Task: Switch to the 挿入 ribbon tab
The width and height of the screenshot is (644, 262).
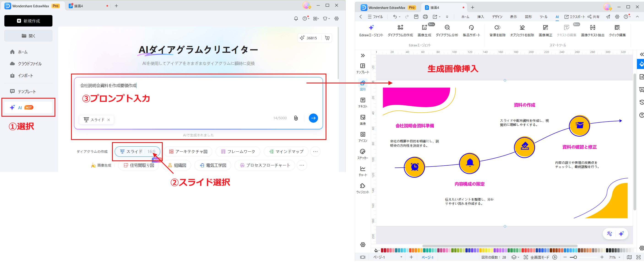Action: [480, 17]
